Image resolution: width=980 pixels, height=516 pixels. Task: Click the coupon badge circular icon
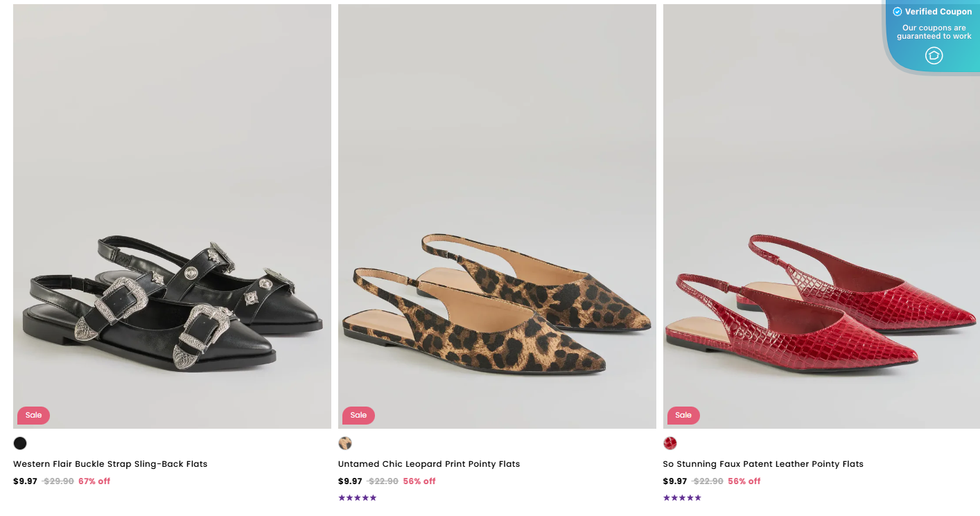[934, 55]
